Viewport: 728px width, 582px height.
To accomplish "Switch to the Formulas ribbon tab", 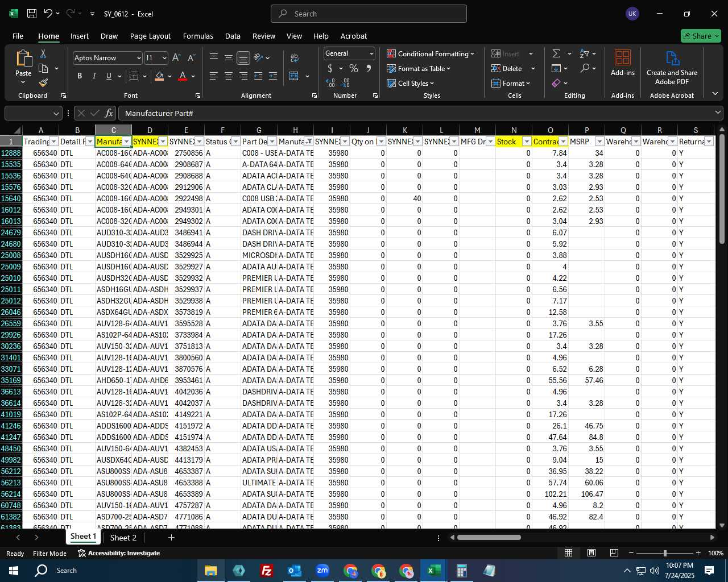I will point(198,36).
